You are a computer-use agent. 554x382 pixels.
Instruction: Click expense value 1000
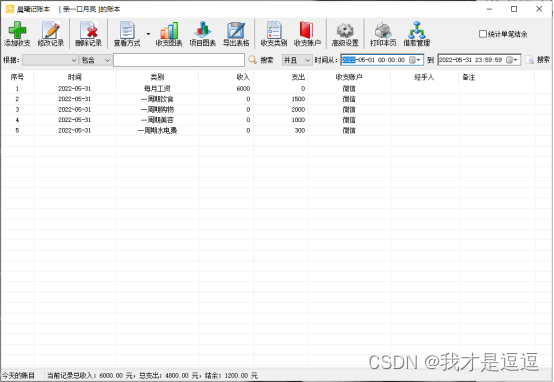[298, 120]
